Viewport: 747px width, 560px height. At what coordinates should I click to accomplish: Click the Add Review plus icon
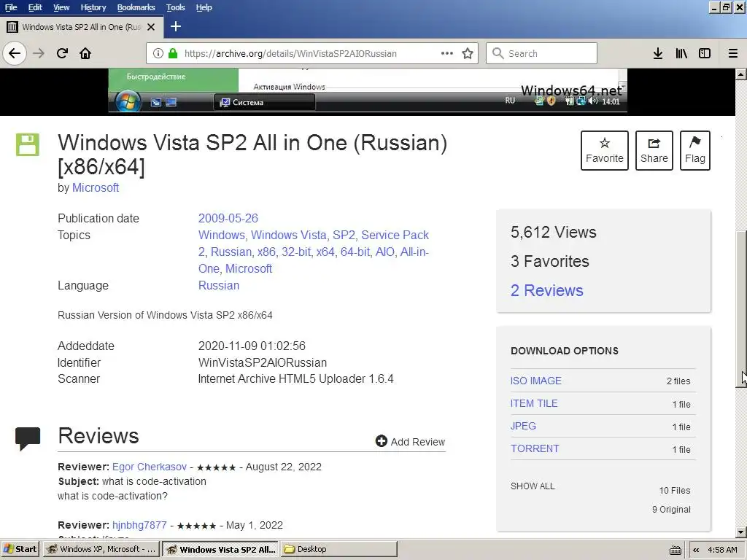click(381, 441)
